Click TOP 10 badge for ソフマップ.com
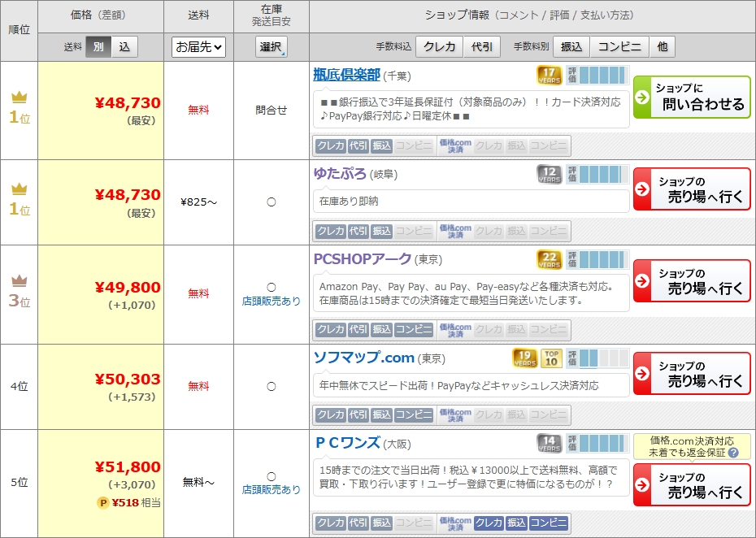 coord(551,358)
